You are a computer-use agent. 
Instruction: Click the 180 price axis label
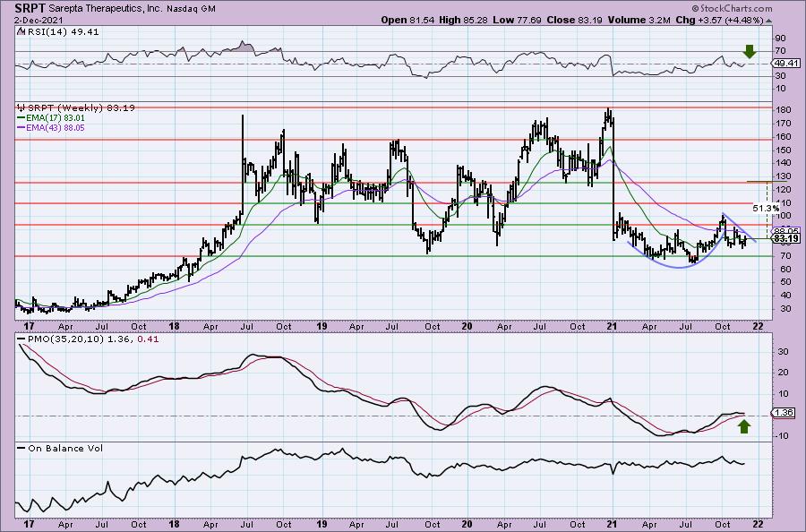784,110
